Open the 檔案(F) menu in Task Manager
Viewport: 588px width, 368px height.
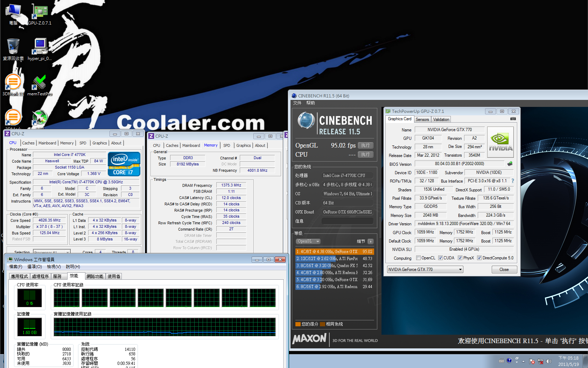16,267
